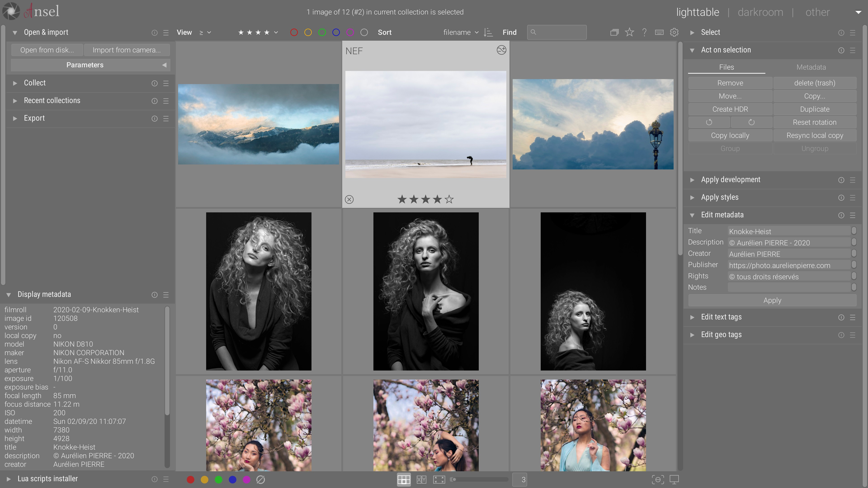Click the keyboard shortcuts icon
Screen dimensions: 868x488
pyautogui.click(x=659, y=32)
